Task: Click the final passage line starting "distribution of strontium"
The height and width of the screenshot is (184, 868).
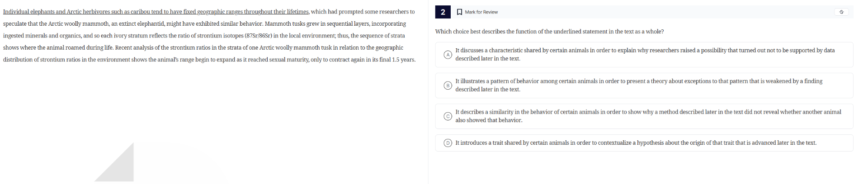Action: point(209,60)
